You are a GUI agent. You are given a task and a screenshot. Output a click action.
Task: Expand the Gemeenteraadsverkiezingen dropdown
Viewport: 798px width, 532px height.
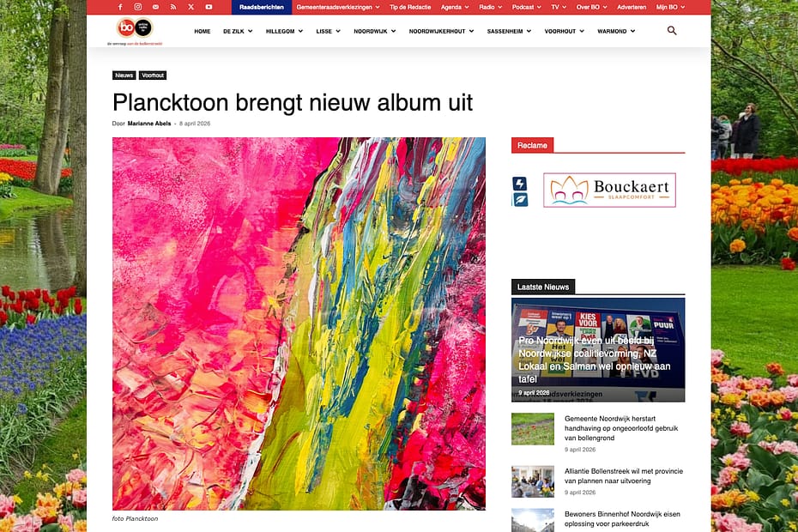click(x=338, y=7)
